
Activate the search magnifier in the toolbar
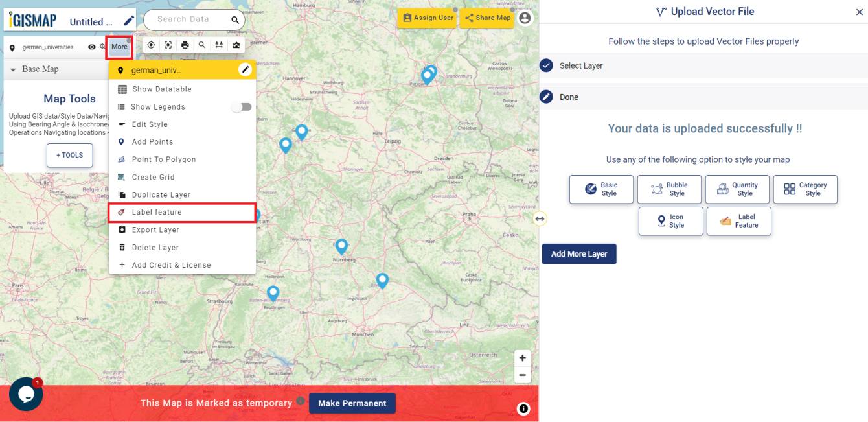(203, 45)
